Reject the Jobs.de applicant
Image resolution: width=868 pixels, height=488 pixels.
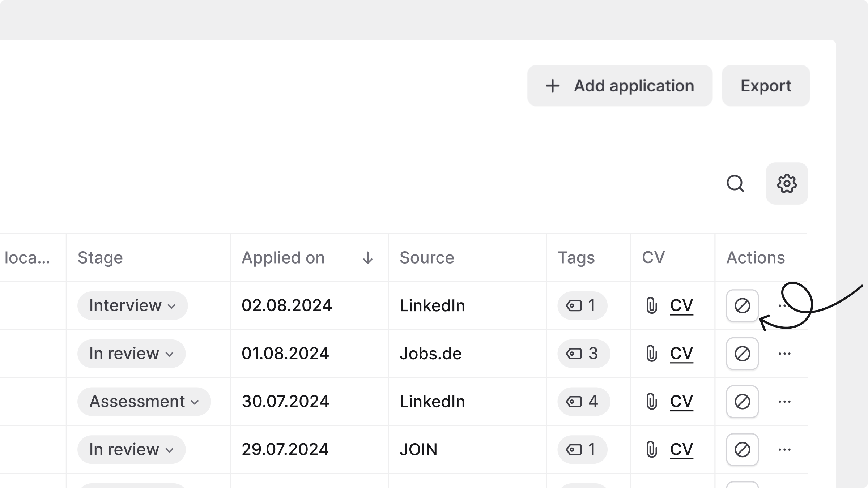pyautogui.click(x=742, y=354)
